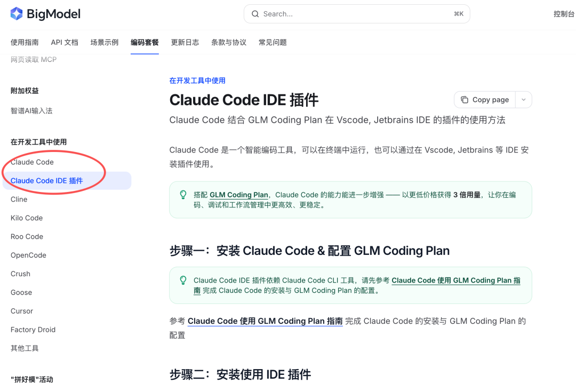
Task: Switch to the 场景示例 tab
Action: coord(105,42)
